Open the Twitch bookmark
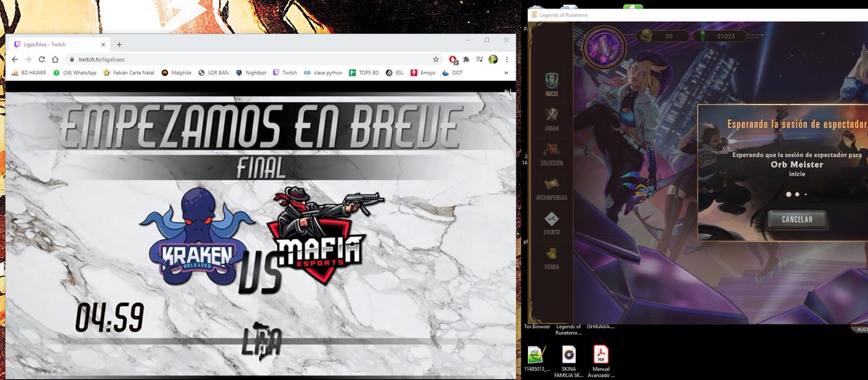The image size is (868, 380). point(285,73)
